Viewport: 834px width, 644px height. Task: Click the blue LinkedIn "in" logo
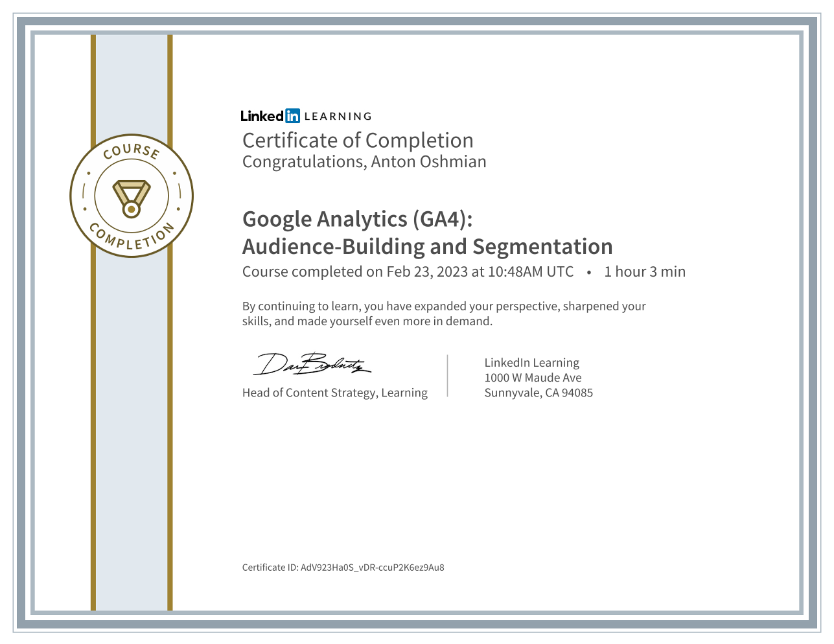tap(292, 116)
